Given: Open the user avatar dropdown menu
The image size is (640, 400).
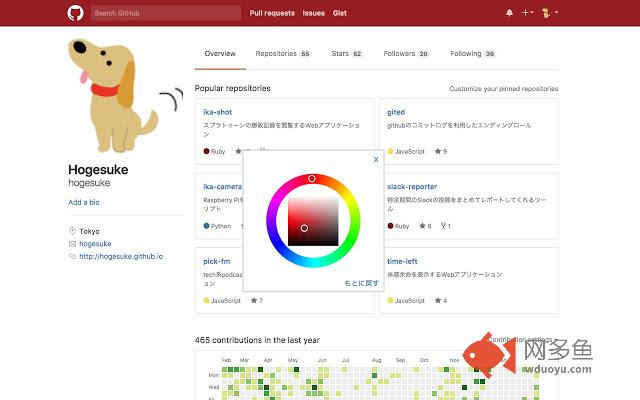Looking at the screenshot, I should coord(550,13).
